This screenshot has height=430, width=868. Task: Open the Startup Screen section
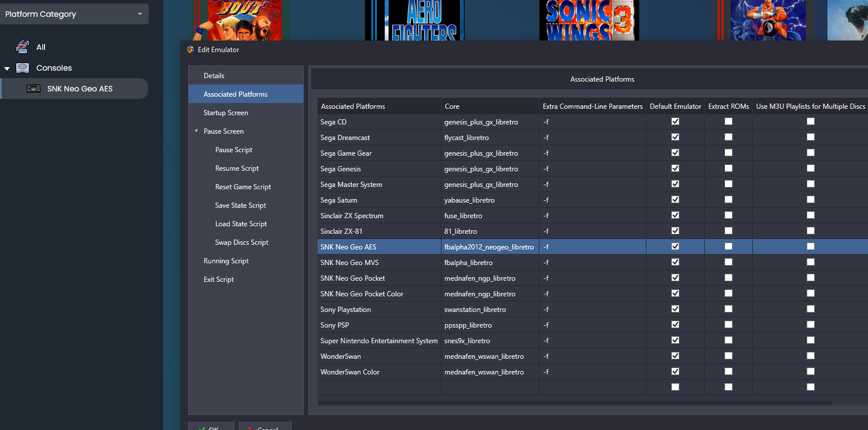click(x=246, y=113)
